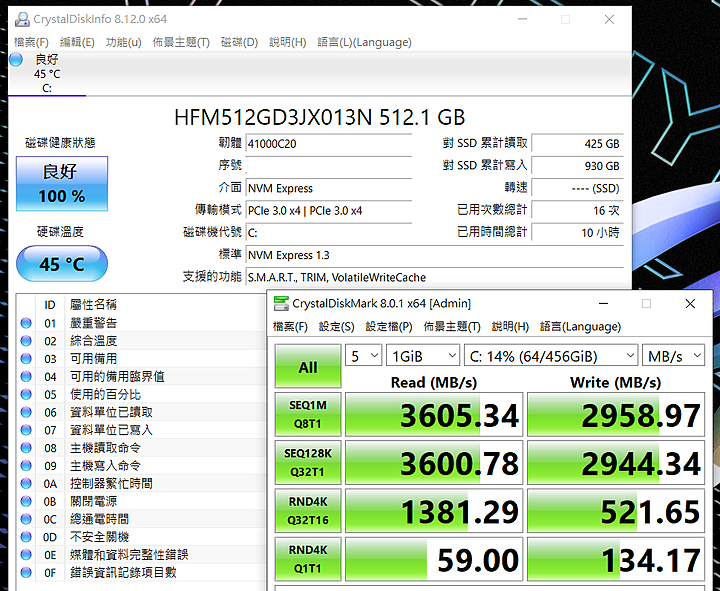720x591 pixels.
Task: Open 語言(L)(Language) menu in CrystalDiskInfo
Action: tap(364, 42)
